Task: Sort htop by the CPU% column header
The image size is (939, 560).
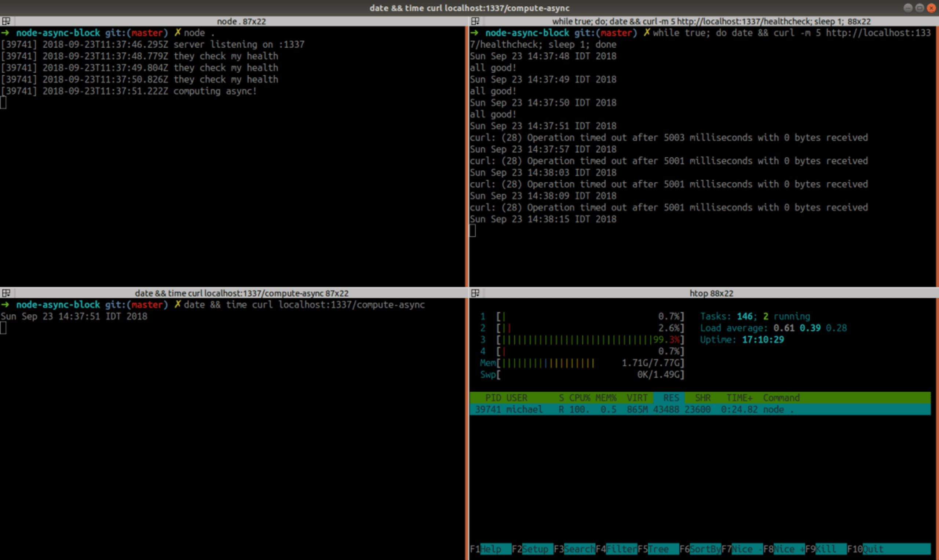Action: [580, 398]
